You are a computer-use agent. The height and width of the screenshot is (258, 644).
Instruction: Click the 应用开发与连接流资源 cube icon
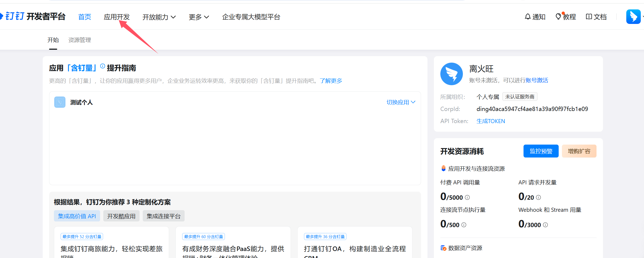443,168
